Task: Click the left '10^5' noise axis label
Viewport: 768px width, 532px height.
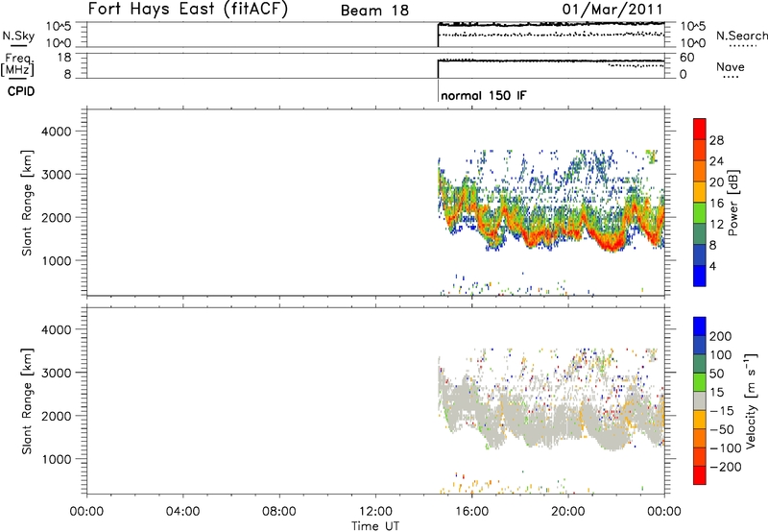Action: point(59,27)
